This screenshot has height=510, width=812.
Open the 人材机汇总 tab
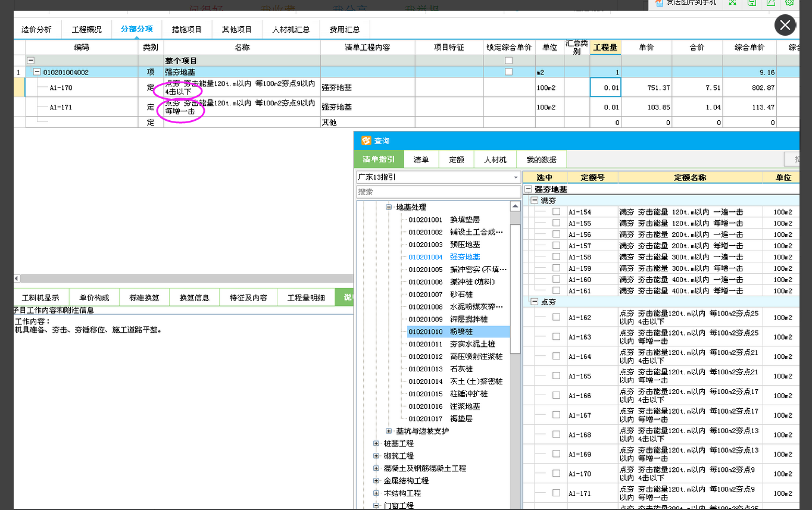click(x=291, y=29)
